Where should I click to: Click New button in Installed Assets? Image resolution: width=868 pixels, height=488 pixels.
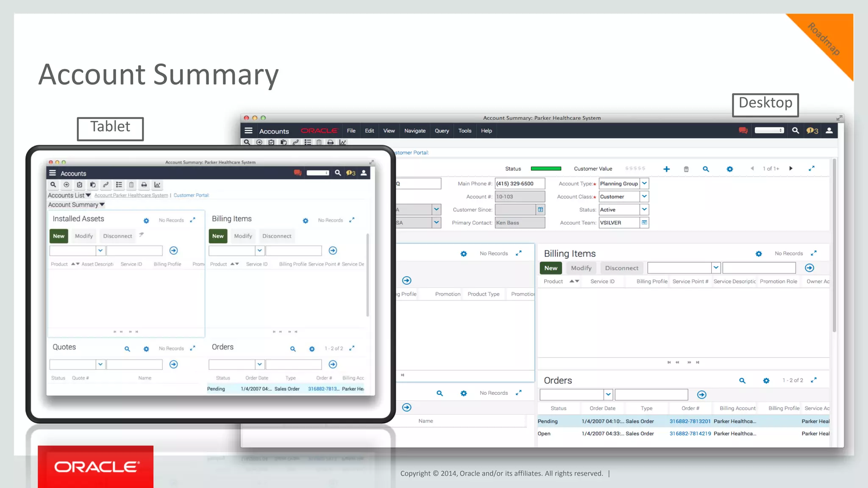tap(59, 236)
